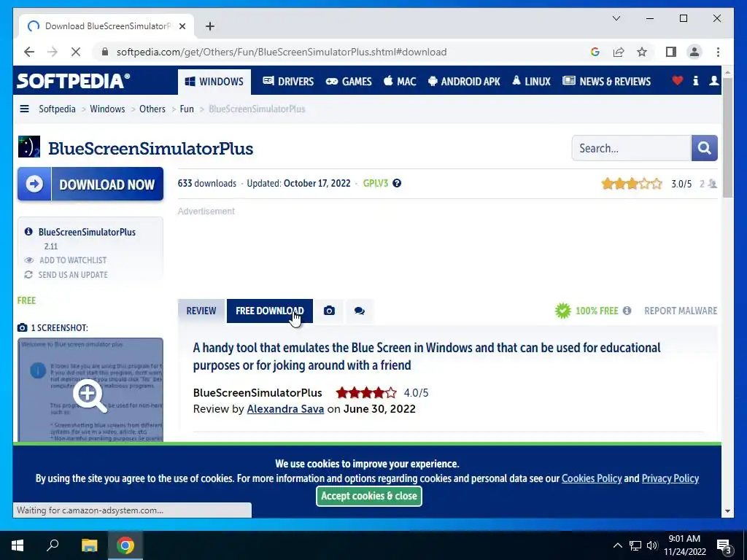The height and width of the screenshot is (560, 747).
Task: Click Report Malware link
Action: pyautogui.click(x=681, y=311)
